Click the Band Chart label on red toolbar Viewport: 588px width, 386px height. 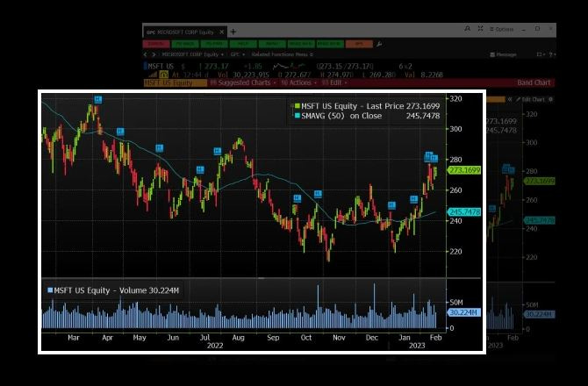pyautogui.click(x=534, y=82)
